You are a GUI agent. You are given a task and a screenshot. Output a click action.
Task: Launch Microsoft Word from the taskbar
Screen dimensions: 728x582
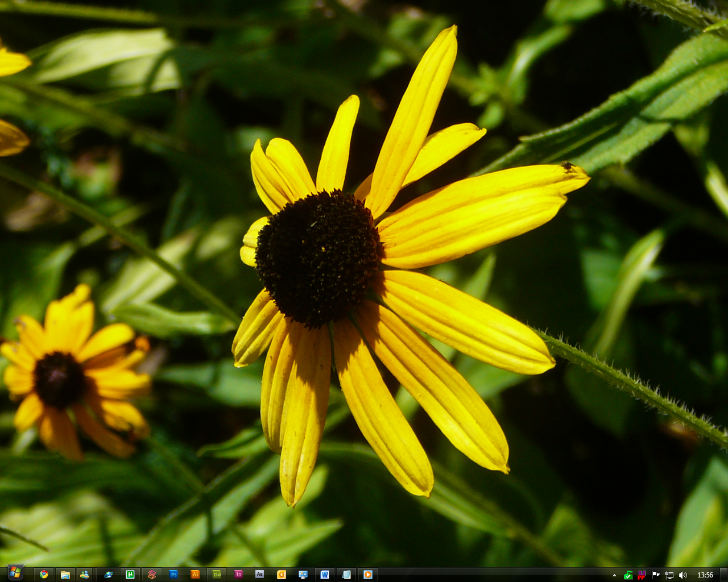coord(325,575)
